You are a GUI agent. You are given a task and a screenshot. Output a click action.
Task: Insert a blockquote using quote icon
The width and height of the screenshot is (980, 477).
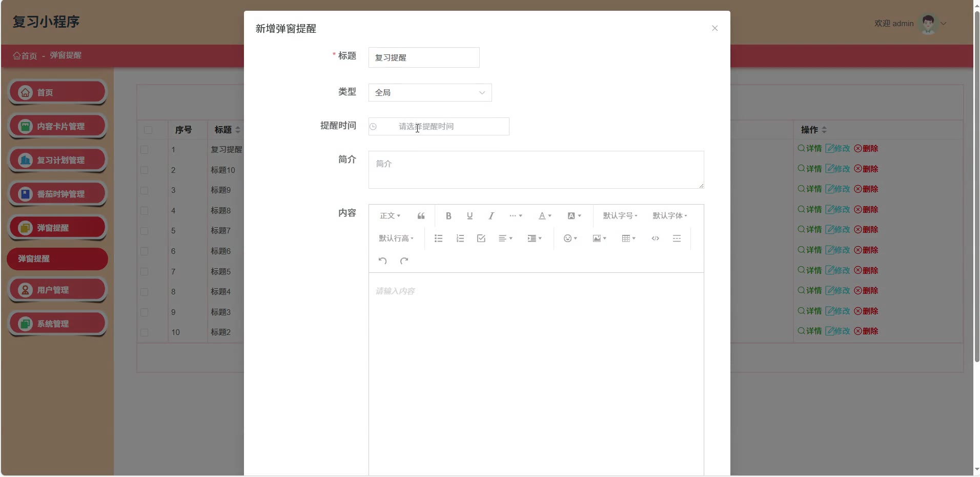pos(421,216)
